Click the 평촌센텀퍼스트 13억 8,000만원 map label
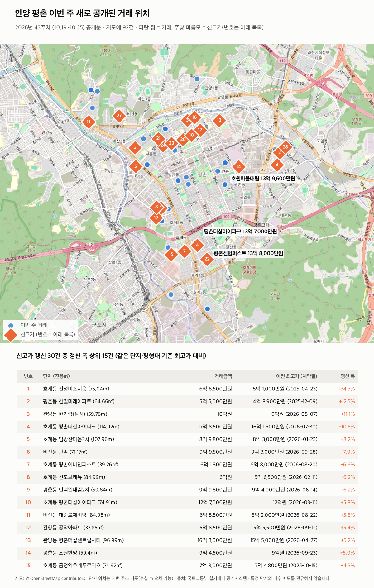 click(248, 253)
